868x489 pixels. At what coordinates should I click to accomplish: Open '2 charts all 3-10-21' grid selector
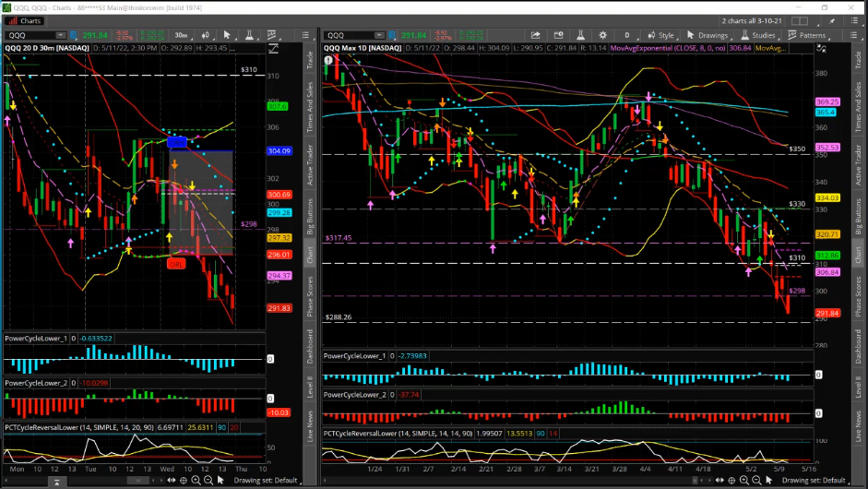[x=751, y=21]
